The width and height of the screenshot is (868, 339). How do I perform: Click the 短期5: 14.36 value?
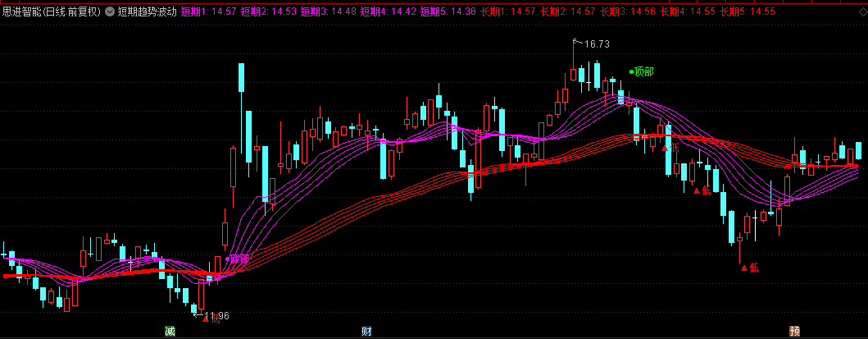[x=448, y=11]
